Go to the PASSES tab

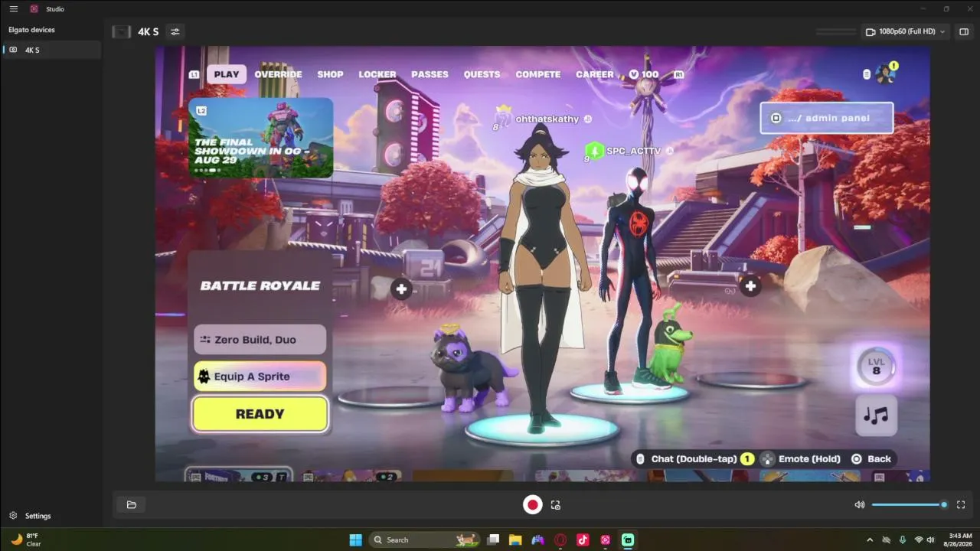click(x=430, y=74)
